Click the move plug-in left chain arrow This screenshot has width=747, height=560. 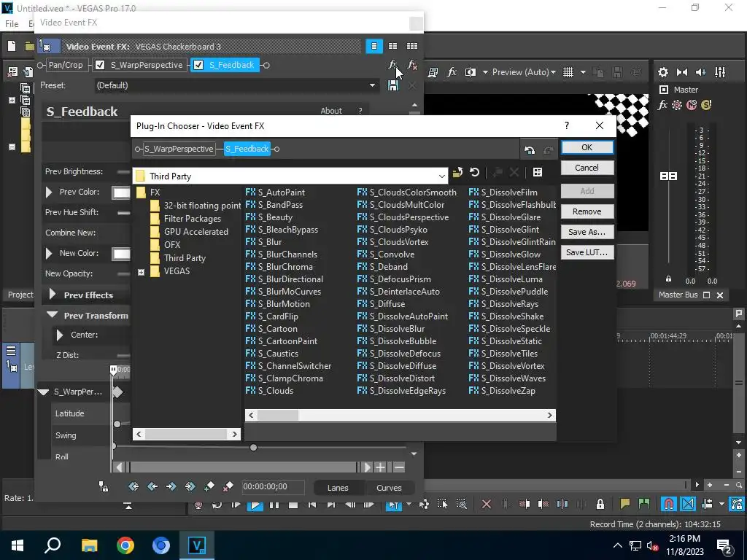tap(530, 150)
